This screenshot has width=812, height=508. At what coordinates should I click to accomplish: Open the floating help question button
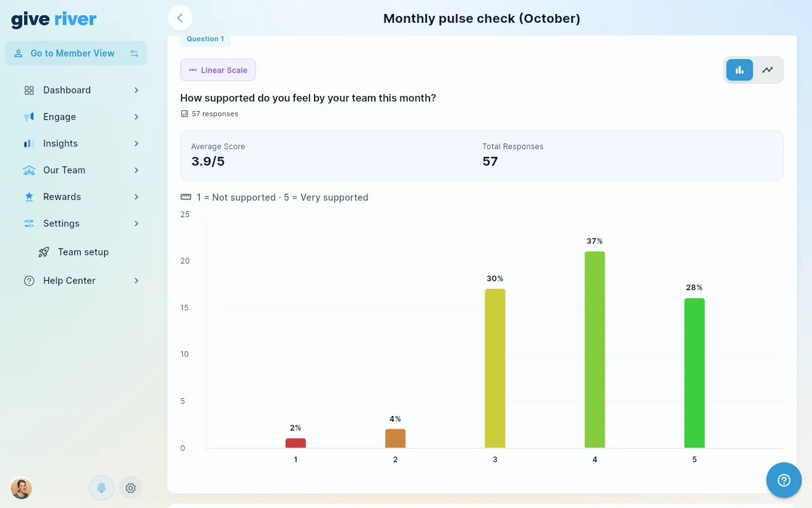pos(784,480)
